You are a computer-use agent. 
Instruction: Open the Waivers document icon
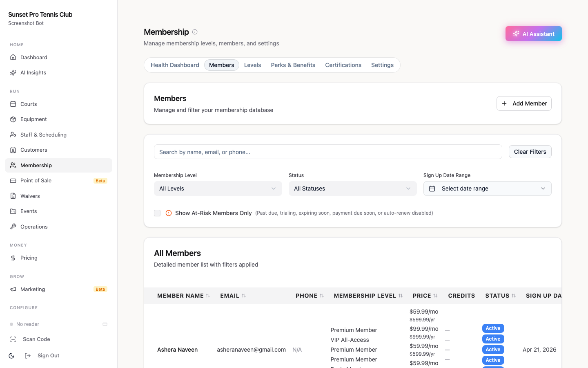pyautogui.click(x=13, y=196)
